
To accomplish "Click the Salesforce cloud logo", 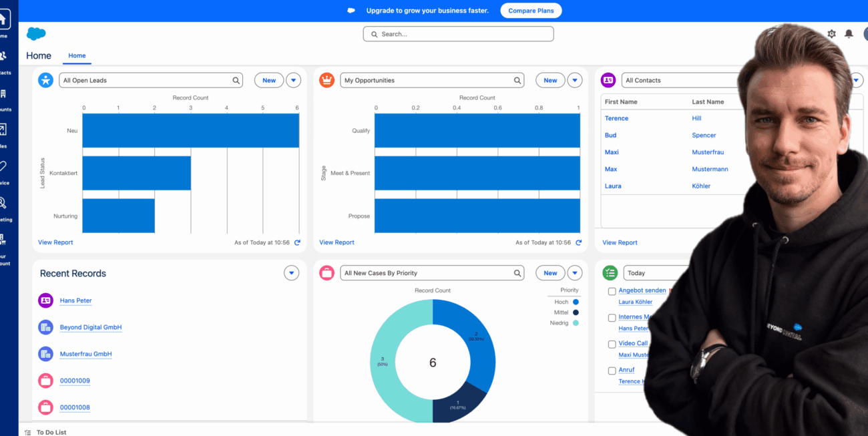I will tap(36, 34).
